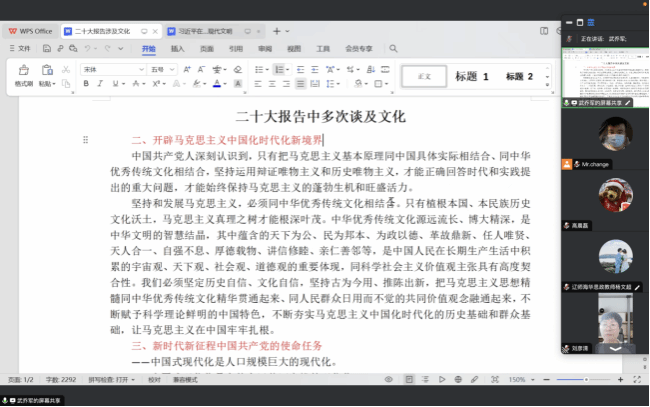Open the font name dropdown (宋体)
Screen dimensions: 650x407
[x=110, y=69]
